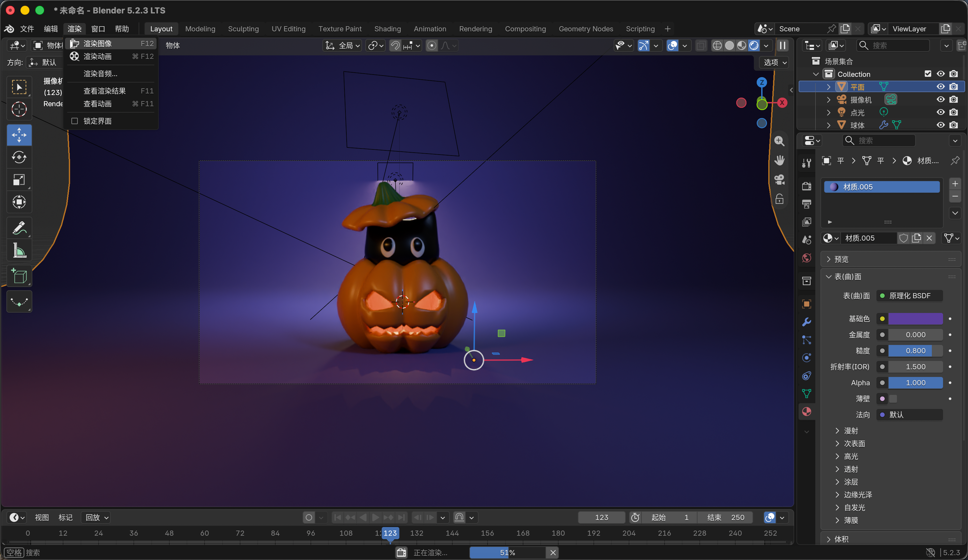Open the 原理化 BSDF surface selector
Image resolution: width=968 pixels, height=560 pixels.
point(909,296)
